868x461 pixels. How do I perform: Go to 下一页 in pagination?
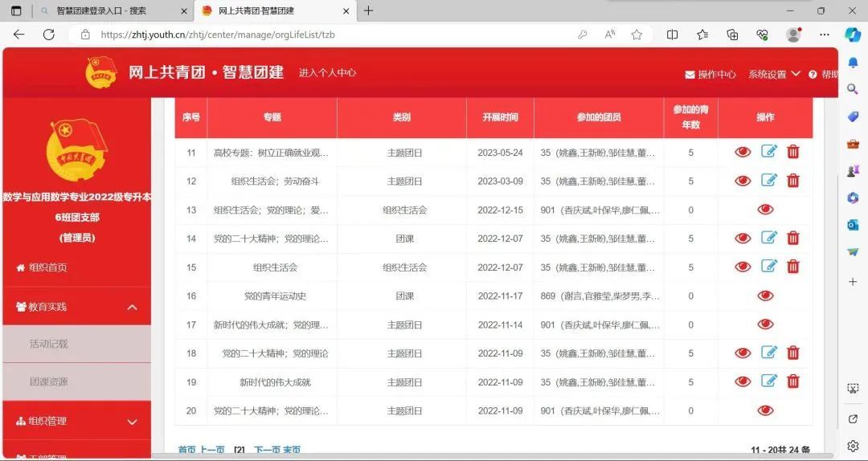267,451
